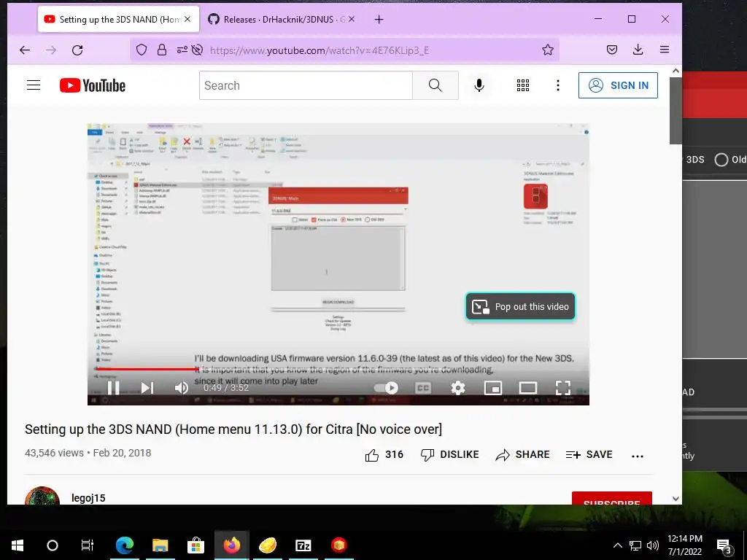
Task: Open Firefox downloads panel
Action: (x=638, y=50)
